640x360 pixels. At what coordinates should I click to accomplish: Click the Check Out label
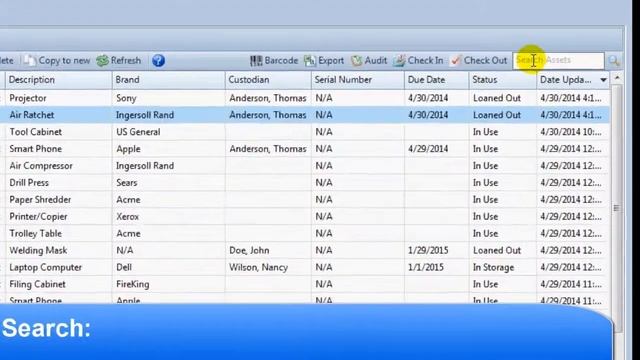click(x=485, y=60)
